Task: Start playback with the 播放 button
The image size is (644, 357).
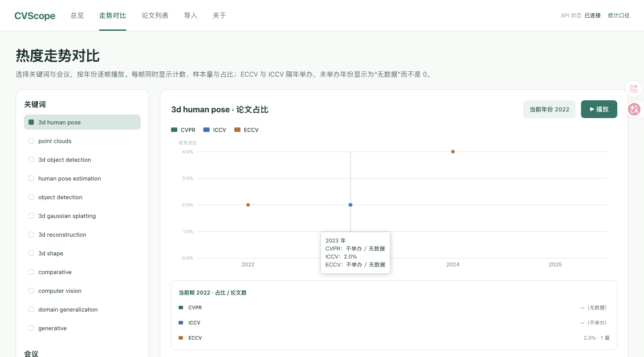Action: point(599,109)
